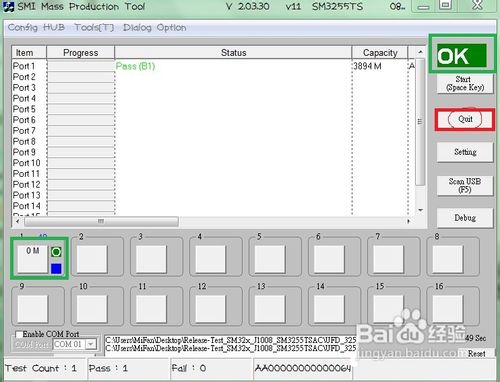This screenshot has width=500, height=382.
Task: Select the port slot 16 box
Action: coord(448,308)
